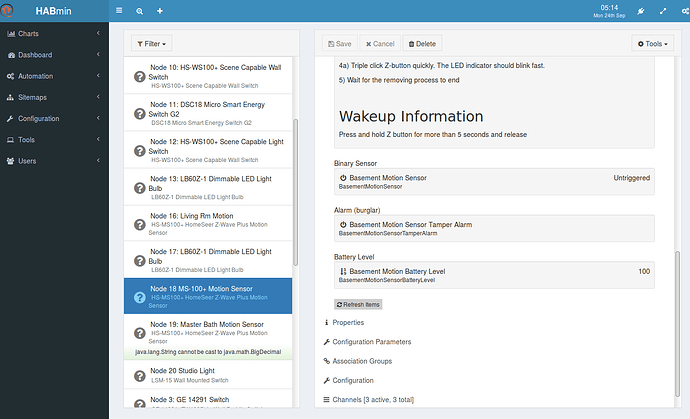Select Node 16: Living Rm Motion
690x419 pixels.
(x=193, y=215)
